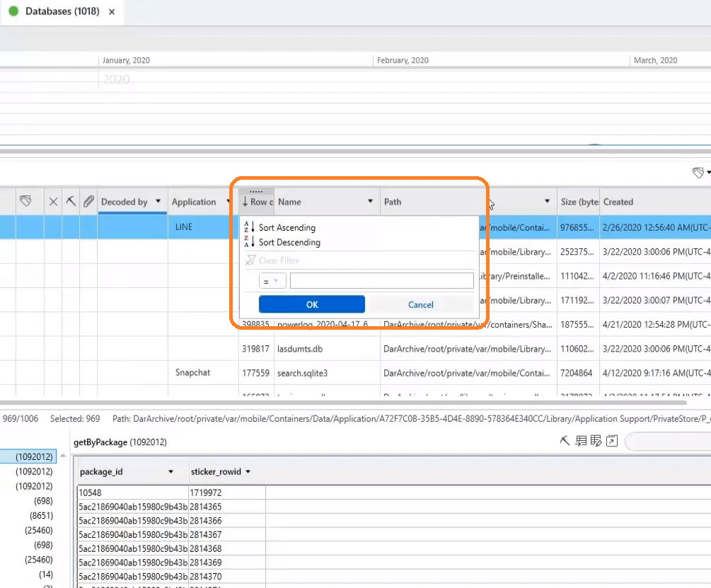Screen dimensions: 711x588
Task: Choose Sort Descending in the filter popup
Action: coord(289,242)
